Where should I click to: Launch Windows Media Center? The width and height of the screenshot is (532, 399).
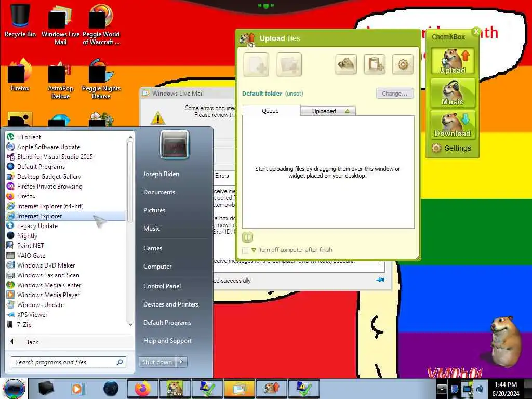66,285
